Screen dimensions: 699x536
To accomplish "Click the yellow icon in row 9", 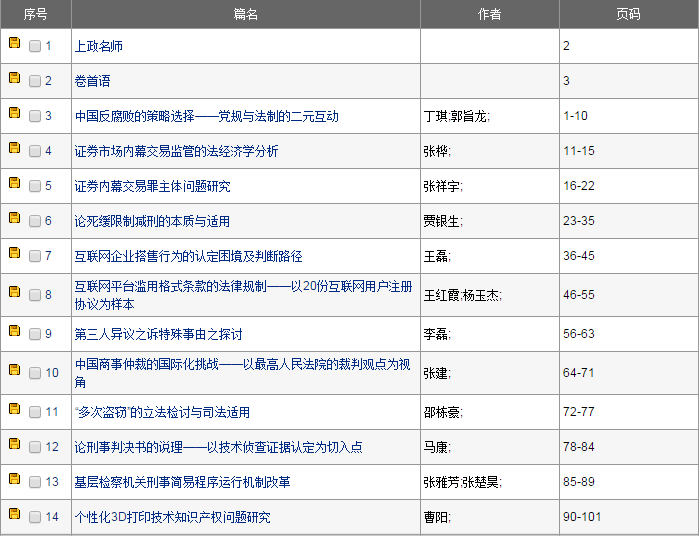I will click(x=14, y=331).
